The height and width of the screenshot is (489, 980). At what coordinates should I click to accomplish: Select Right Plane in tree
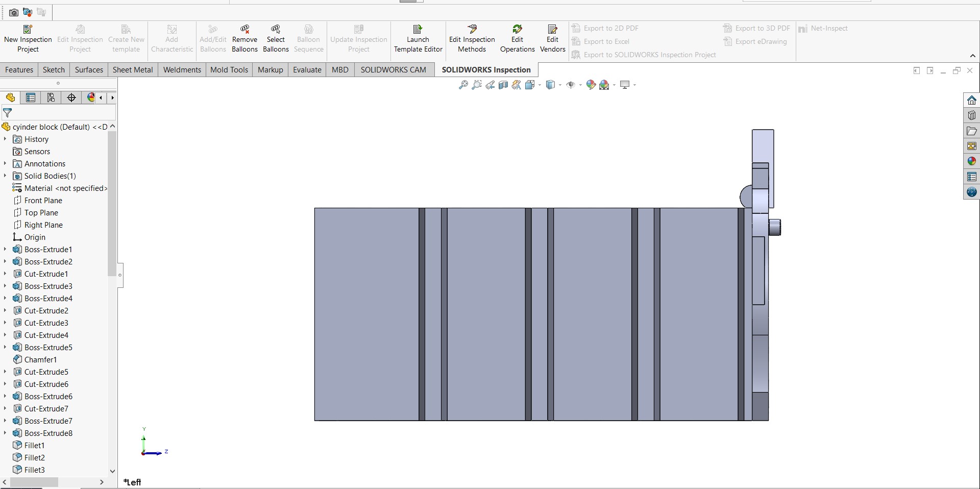point(43,225)
